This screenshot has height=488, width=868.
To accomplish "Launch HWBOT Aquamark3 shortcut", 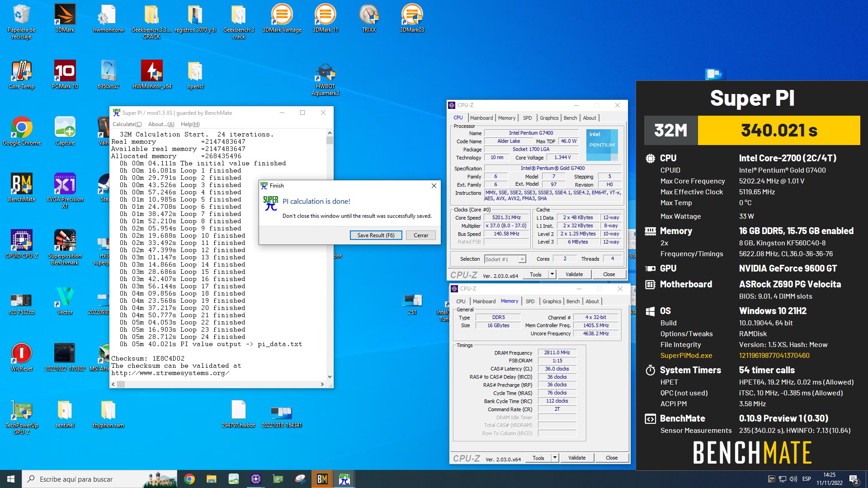I will tap(325, 79).
